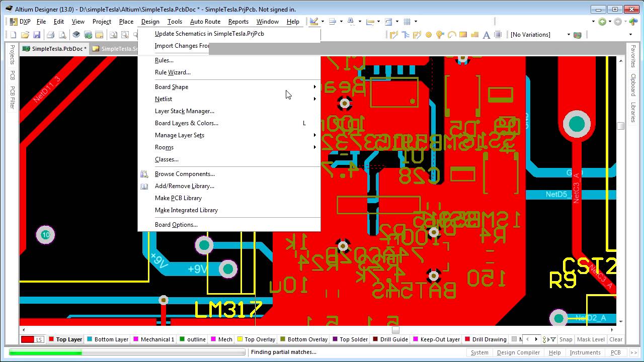Click the Snap button in the status area
Viewport: 644px width, 362px height.
566,339
